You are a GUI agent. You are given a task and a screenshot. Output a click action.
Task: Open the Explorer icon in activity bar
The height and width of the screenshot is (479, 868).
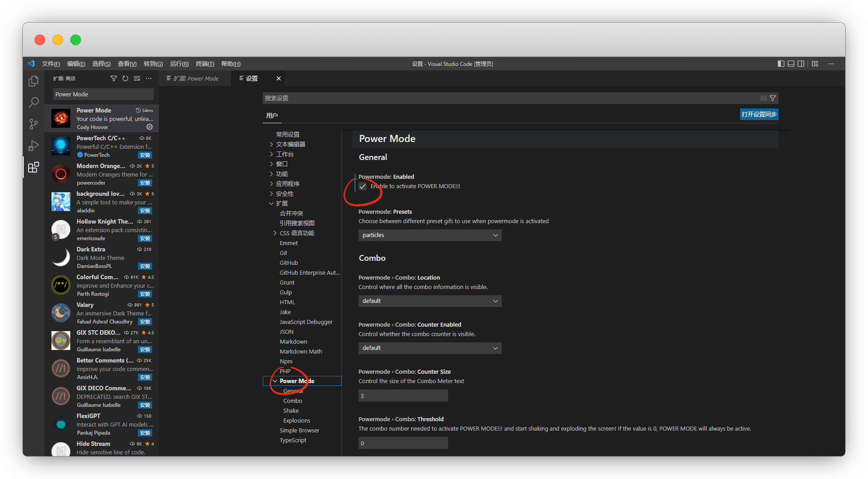click(x=34, y=81)
